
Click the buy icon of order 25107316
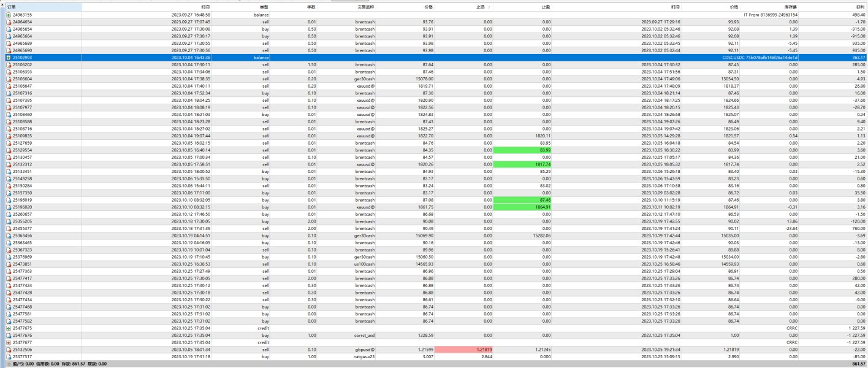click(9, 93)
